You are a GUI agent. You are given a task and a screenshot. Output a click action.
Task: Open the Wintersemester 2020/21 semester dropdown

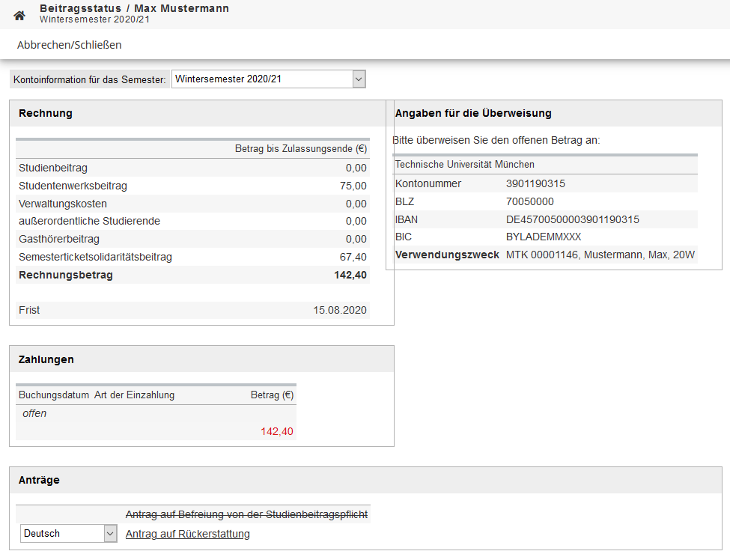click(268, 79)
